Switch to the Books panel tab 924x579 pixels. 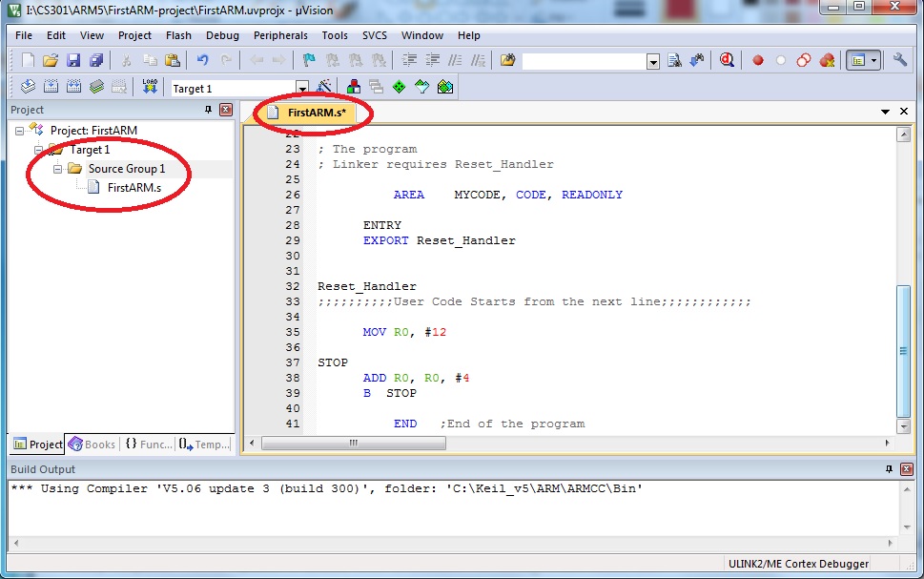pos(92,444)
